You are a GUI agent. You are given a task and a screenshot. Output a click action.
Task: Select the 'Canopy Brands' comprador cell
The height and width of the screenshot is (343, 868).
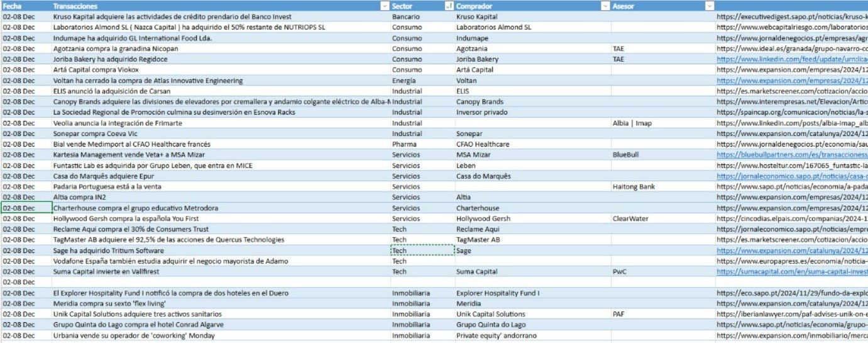coord(532,102)
